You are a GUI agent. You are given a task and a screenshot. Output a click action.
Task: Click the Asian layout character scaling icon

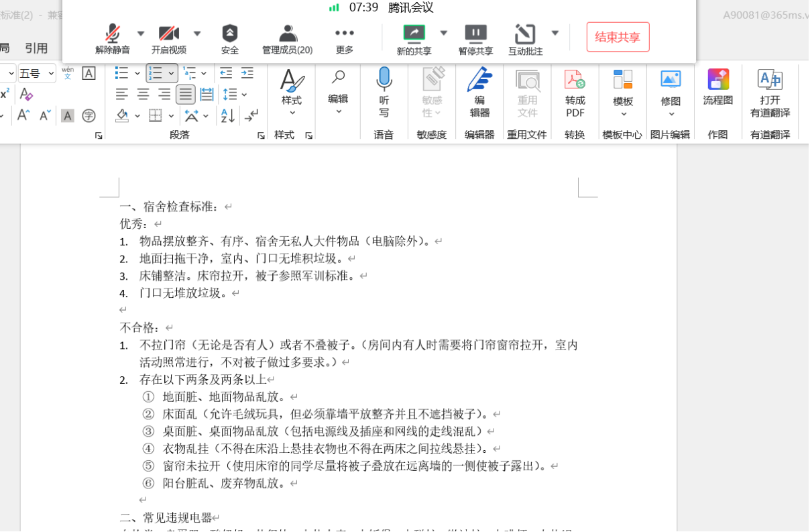click(x=192, y=115)
